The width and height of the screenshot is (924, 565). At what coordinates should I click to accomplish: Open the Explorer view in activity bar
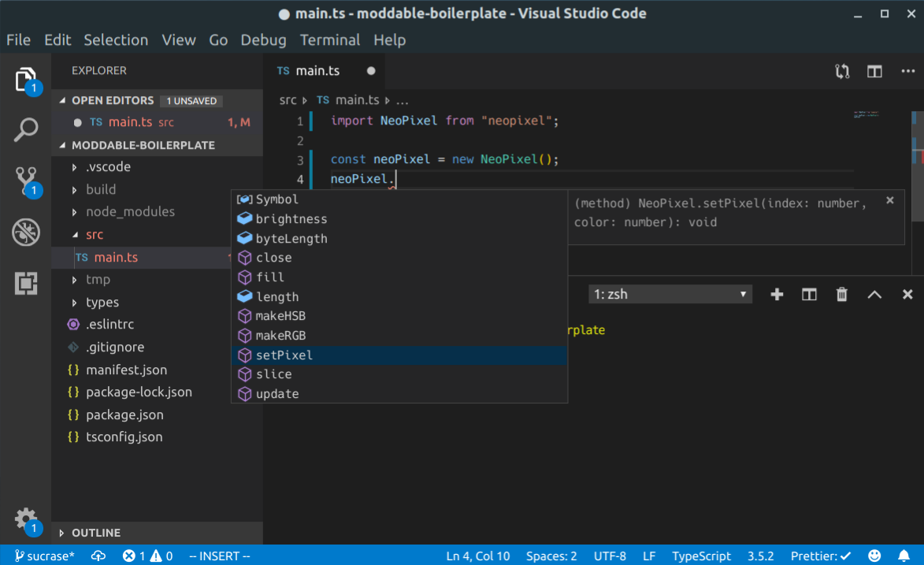[x=26, y=80]
